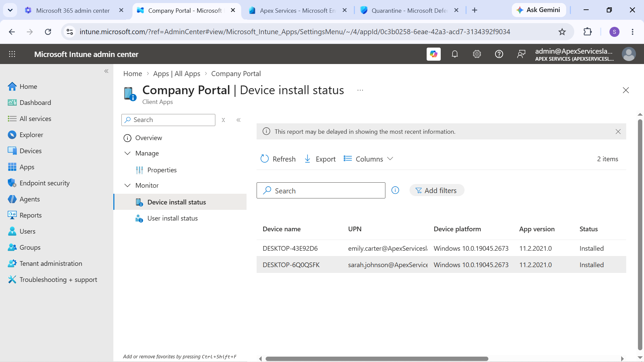Viewport: 644px width, 362px height.
Task: Go back in browser history
Action: tap(12, 32)
